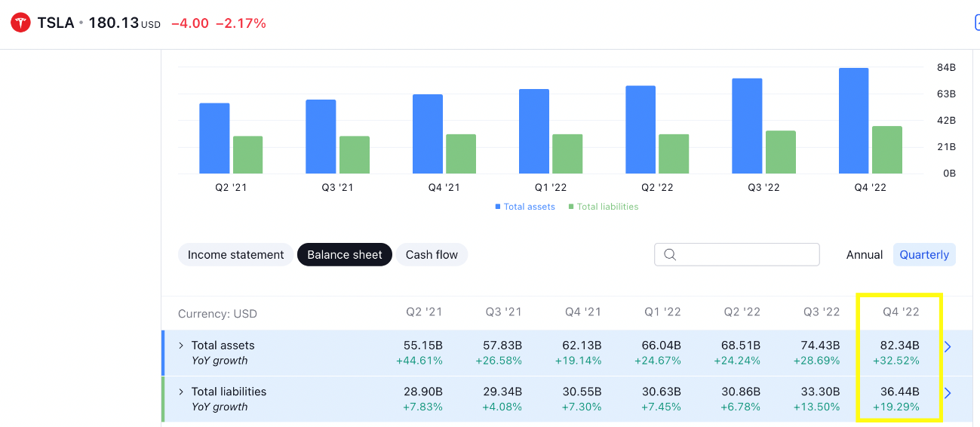
Task: Switch to the Cash flow tab
Action: point(432,255)
